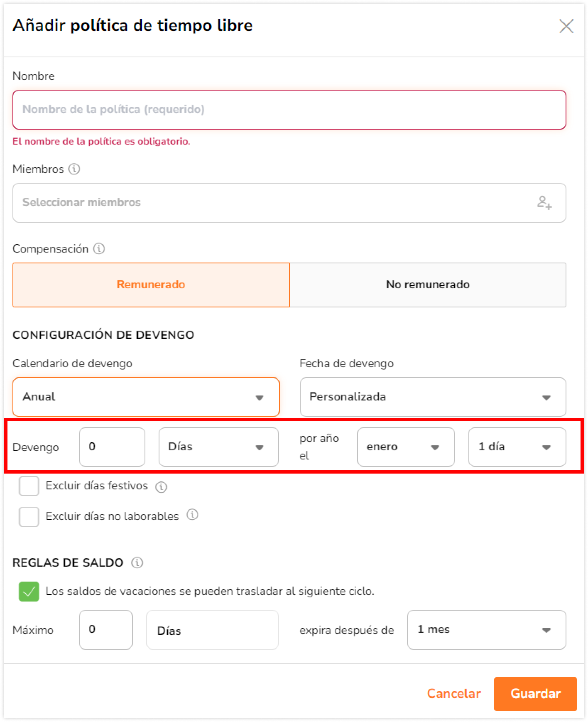Click the Cancelar link
The image size is (588, 722).
(453, 694)
